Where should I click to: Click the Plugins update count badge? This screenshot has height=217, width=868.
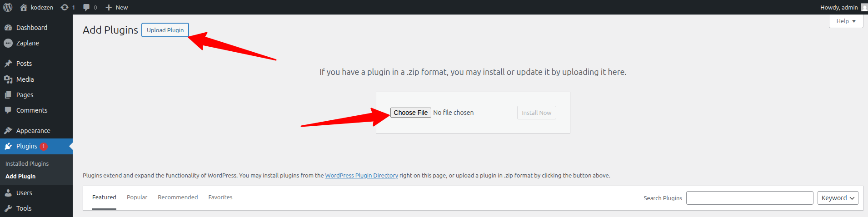tap(44, 146)
